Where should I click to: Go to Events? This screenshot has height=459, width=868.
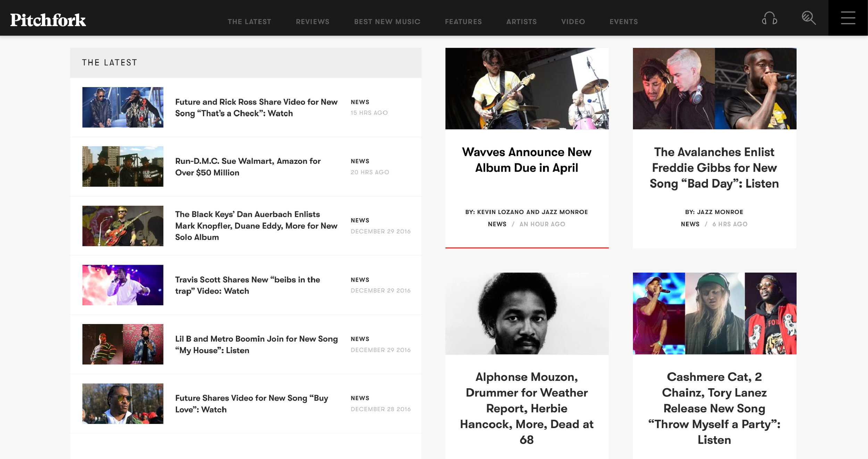pos(624,22)
